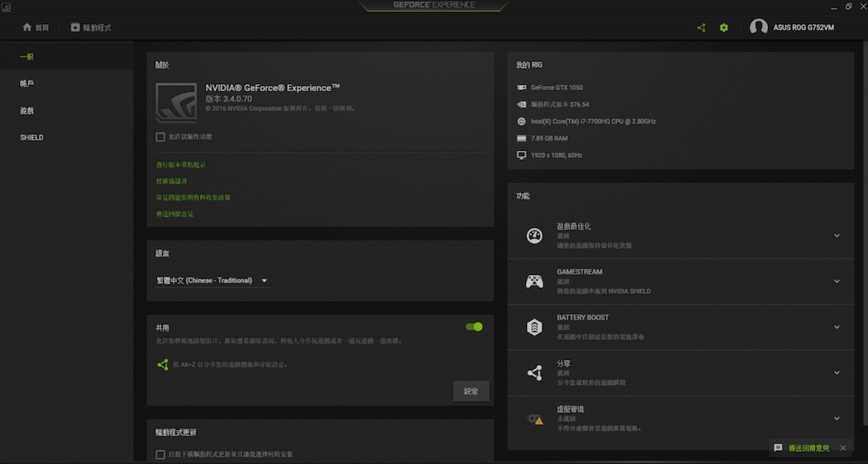868x464 pixels.
Task: Expand the BATTERY BOOST row chevron
Action: [x=837, y=327]
